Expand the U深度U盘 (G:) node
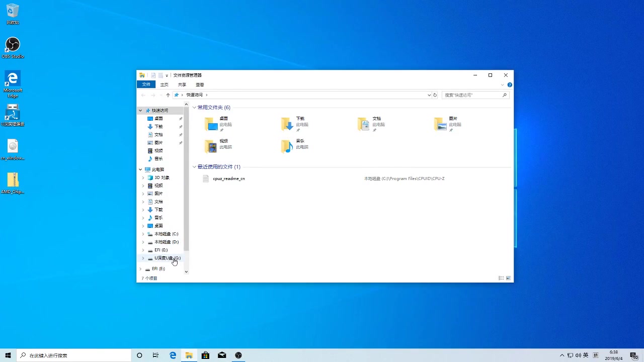This screenshot has width=644, height=362. pos(143,258)
